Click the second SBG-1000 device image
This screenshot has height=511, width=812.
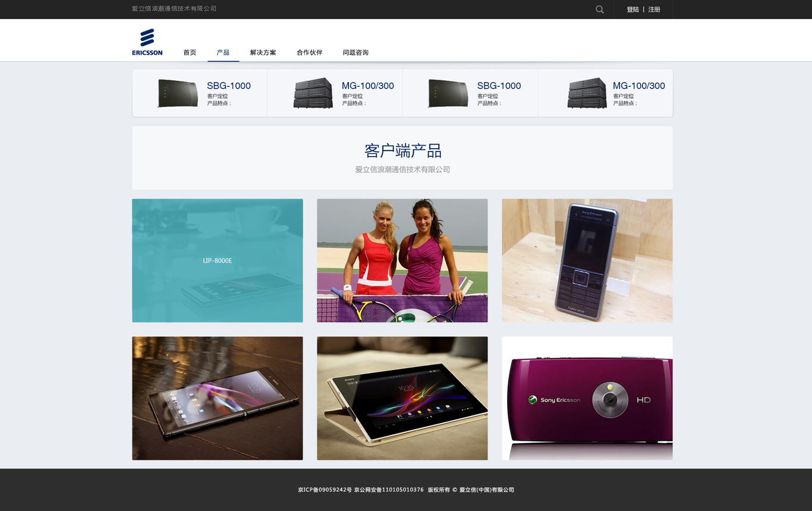tap(448, 93)
